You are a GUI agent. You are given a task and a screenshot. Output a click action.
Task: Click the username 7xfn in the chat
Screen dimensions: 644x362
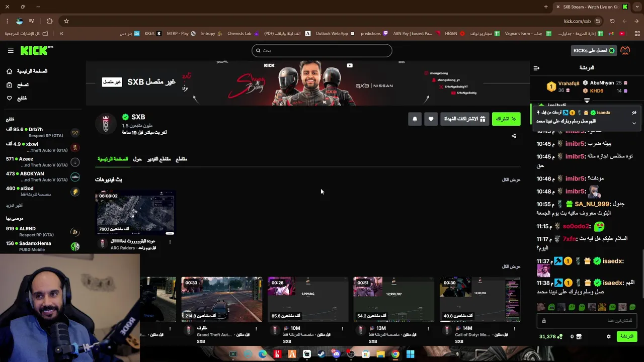(569, 239)
